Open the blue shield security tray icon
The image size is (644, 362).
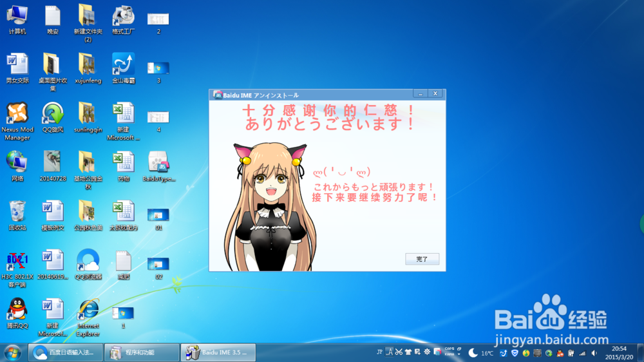tap(515, 353)
